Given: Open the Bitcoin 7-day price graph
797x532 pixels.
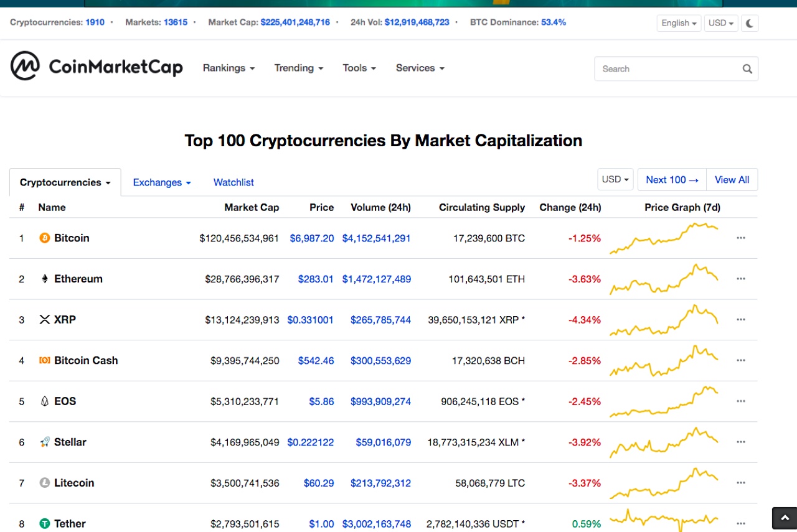Looking at the screenshot, I should 664,238.
